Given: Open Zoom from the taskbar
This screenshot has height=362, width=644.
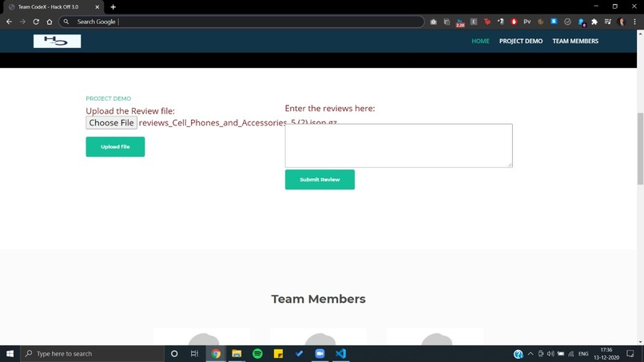Looking at the screenshot, I should pyautogui.click(x=320, y=353).
